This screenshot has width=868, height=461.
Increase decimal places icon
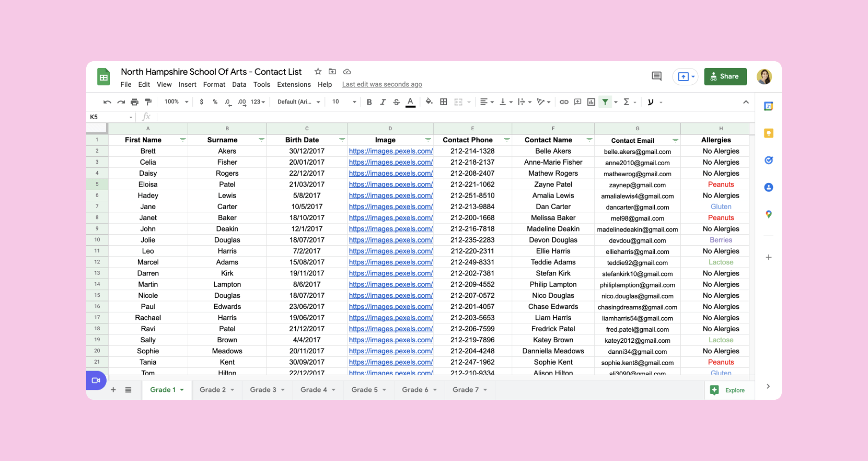point(242,102)
